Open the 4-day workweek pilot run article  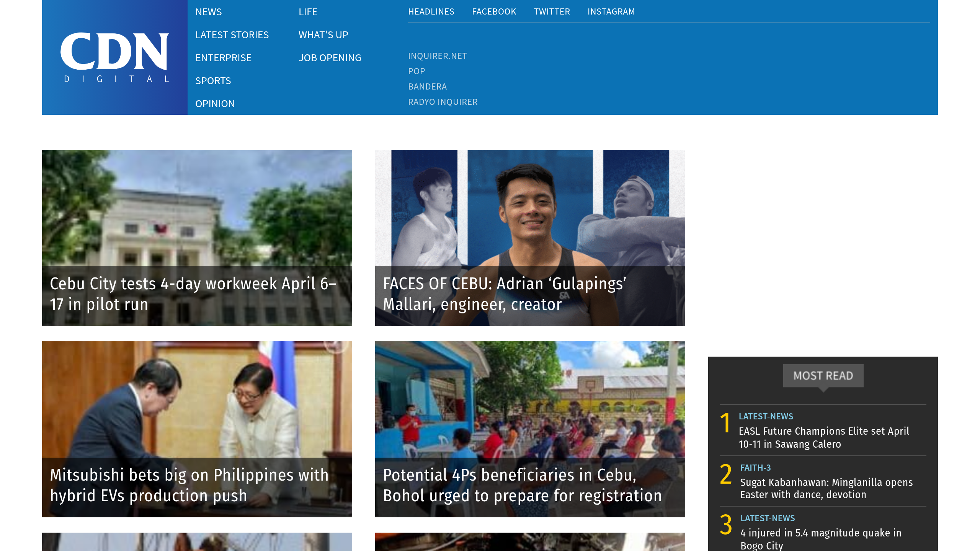click(194, 294)
